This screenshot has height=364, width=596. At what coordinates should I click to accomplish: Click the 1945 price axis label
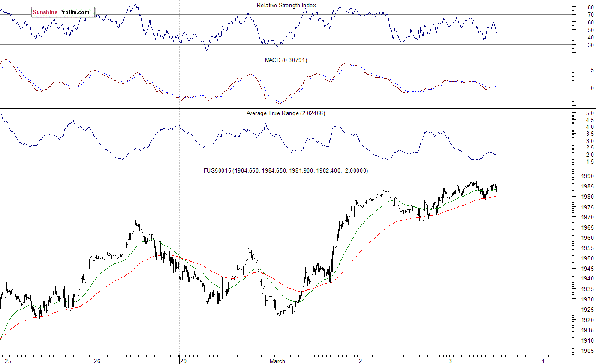pos(587,269)
